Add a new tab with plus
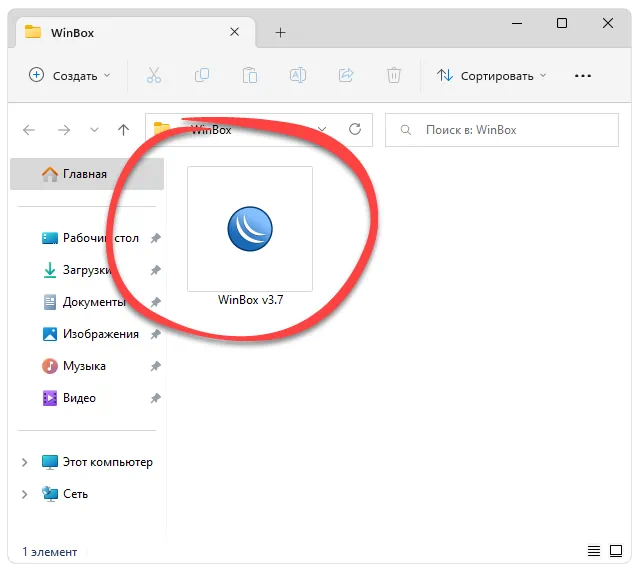The width and height of the screenshot is (639, 573). pos(280,32)
